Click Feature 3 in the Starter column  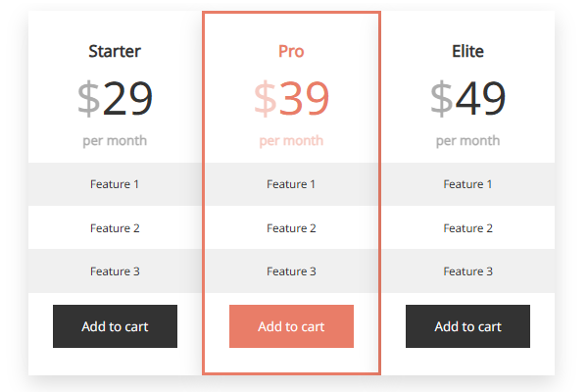(x=115, y=271)
